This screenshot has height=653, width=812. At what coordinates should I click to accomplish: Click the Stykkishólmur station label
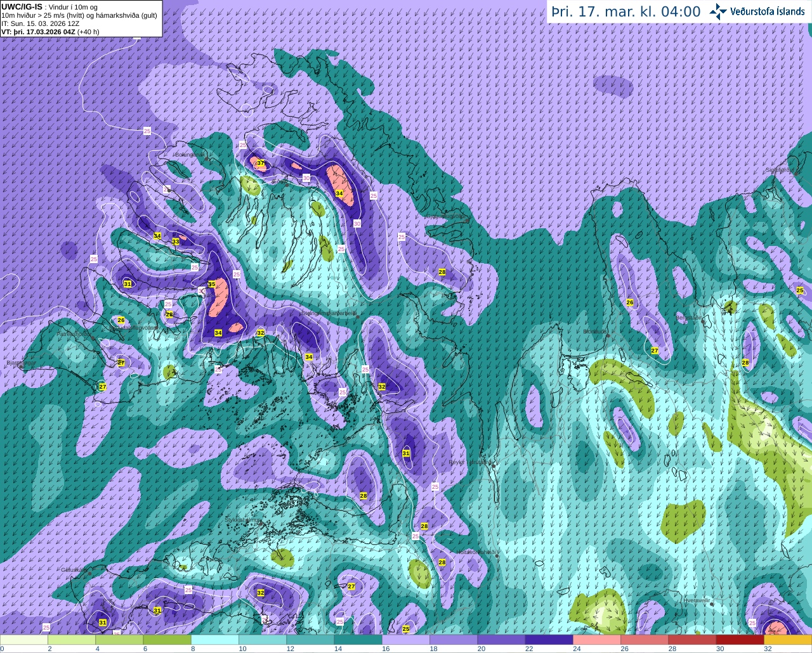pyautogui.click(x=243, y=520)
